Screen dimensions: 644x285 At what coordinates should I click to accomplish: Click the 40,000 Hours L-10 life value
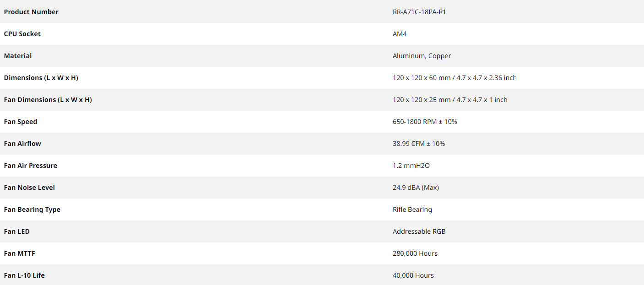[x=413, y=275]
